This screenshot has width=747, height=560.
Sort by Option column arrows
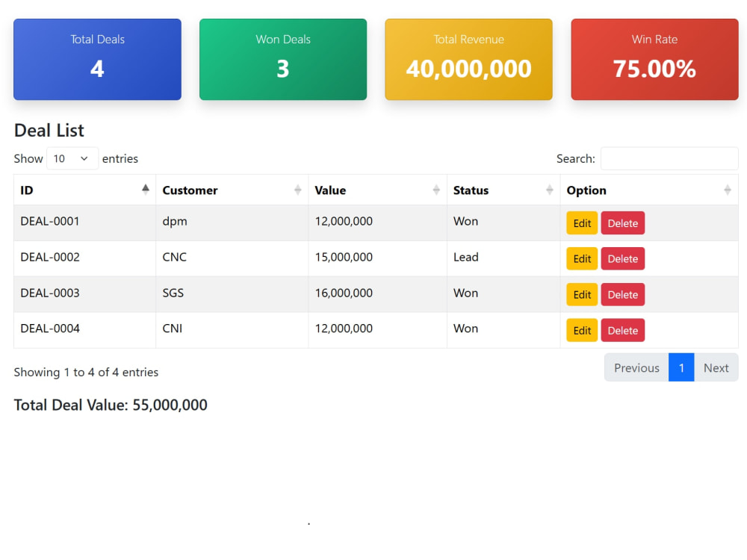[727, 190]
